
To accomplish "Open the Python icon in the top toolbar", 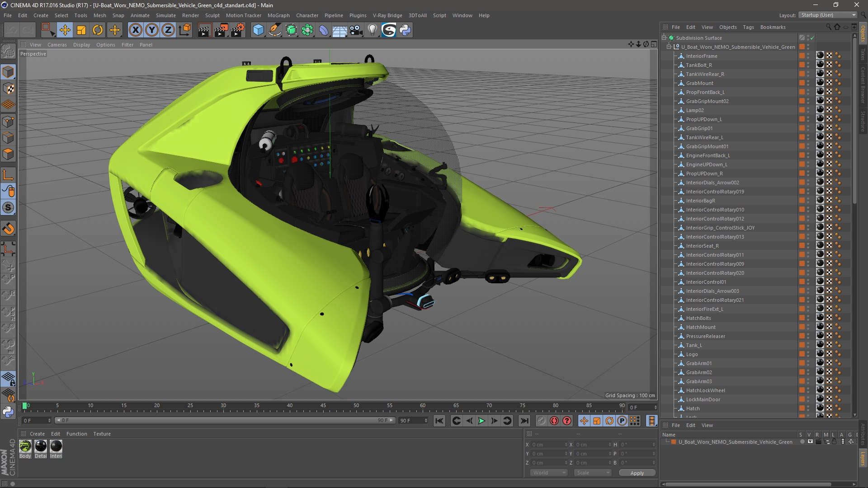I will point(405,30).
